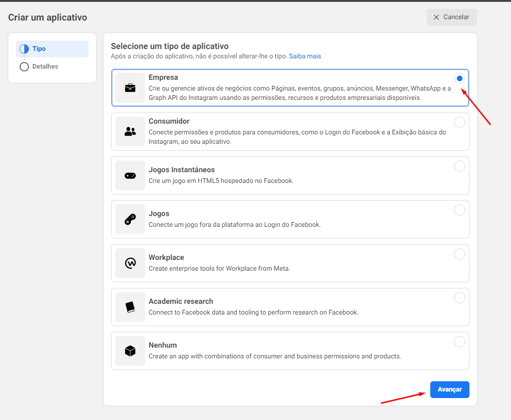Click the Workplace title text
This screenshot has height=420, width=511.
pyautogui.click(x=166, y=258)
